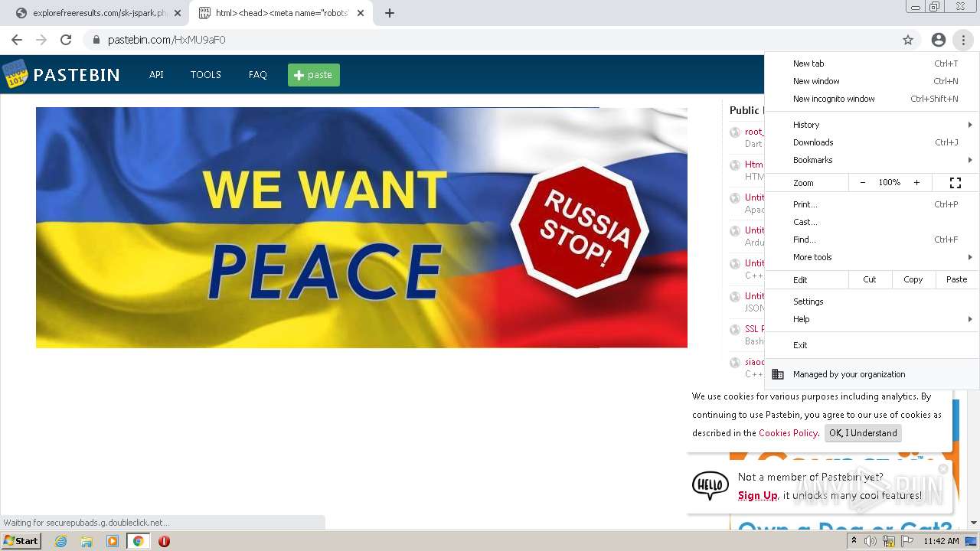This screenshot has width=980, height=551.
Task: Expand the History submenu
Action: [872, 125]
